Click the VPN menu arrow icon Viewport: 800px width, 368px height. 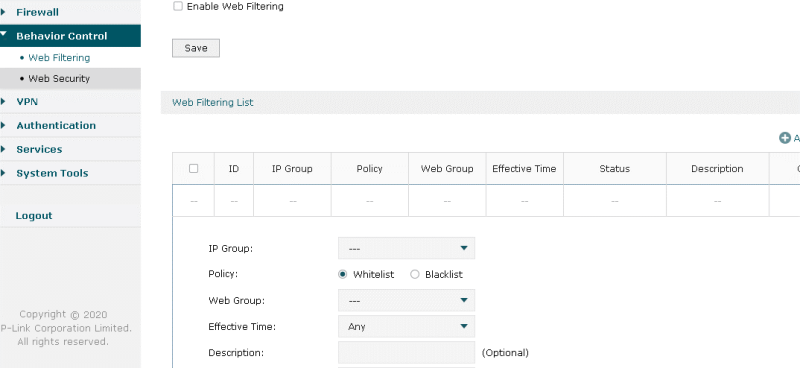pos(3,102)
